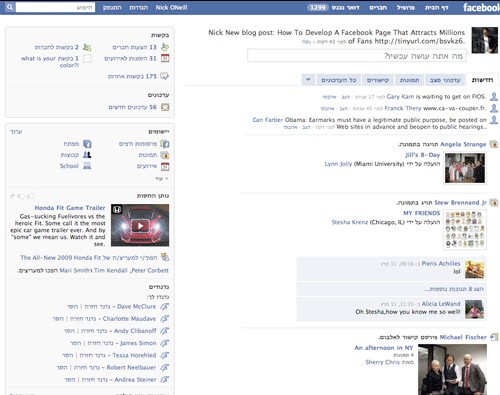Show the 8 additional comments
Viewport: 500px width, 395px height.
click(x=454, y=289)
